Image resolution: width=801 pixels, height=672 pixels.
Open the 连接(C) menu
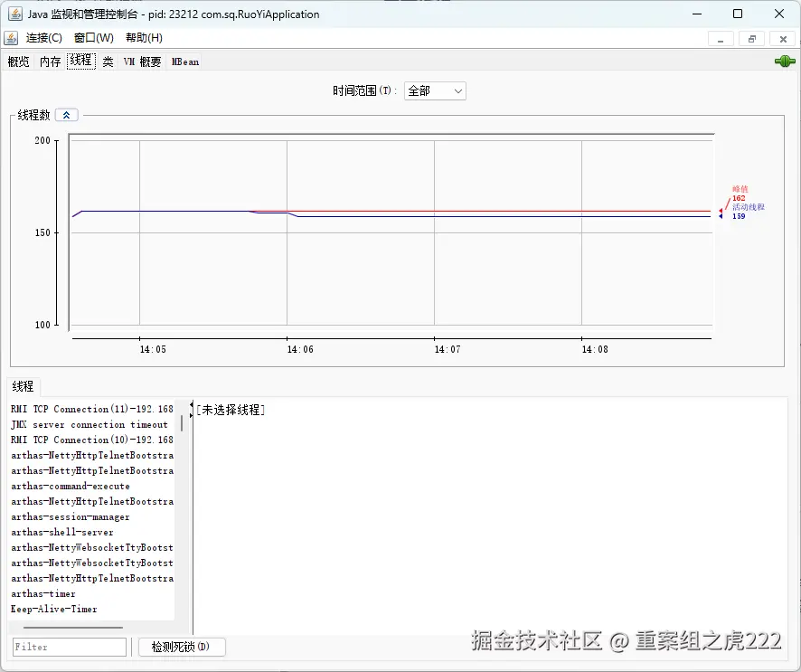click(x=44, y=38)
